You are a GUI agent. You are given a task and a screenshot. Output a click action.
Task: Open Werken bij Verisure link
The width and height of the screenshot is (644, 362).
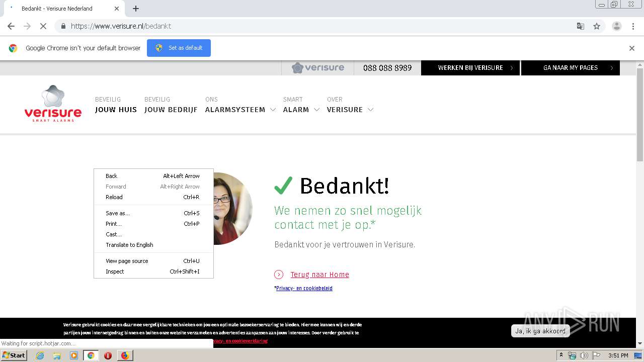point(470,68)
